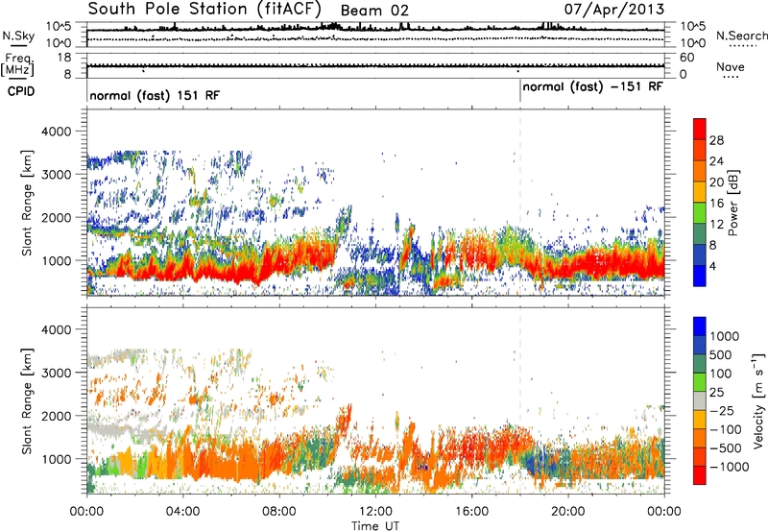Screen dimensions: 768x532
Task: Click the 'N.Search' legend label
Action: (x=741, y=36)
